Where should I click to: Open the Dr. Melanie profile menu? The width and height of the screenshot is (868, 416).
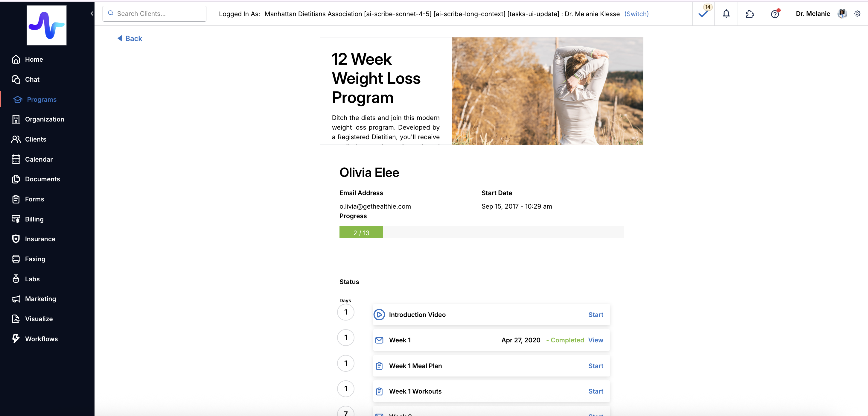[812, 14]
